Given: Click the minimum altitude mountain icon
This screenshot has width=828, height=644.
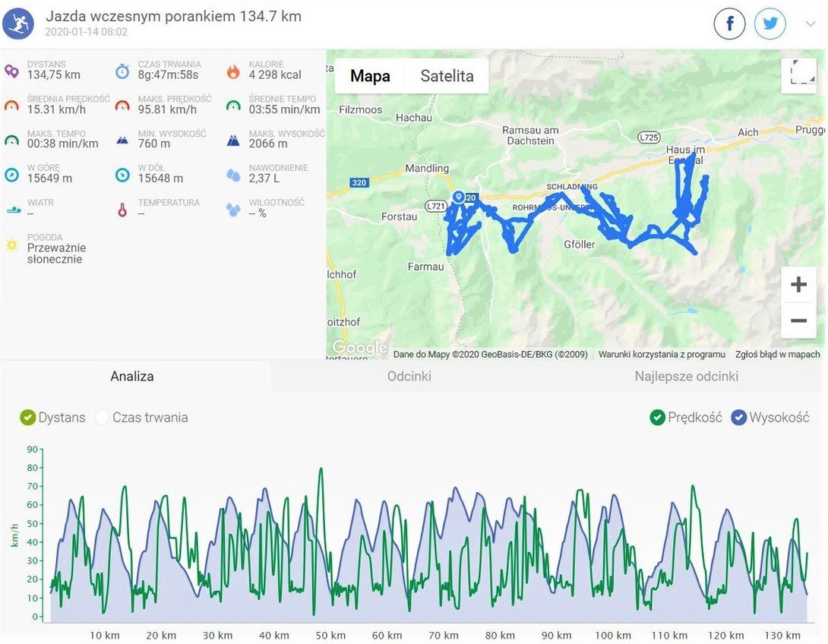Looking at the screenshot, I should [x=122, y=140].
